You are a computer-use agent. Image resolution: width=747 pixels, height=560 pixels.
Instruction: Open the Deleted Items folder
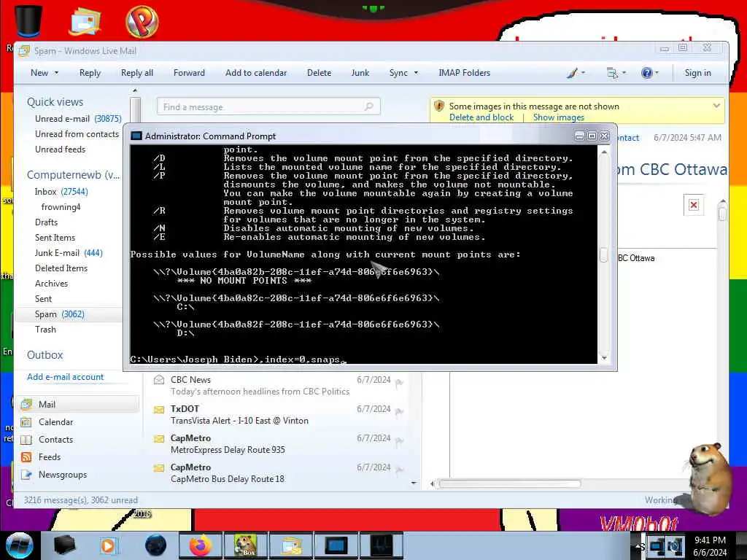(x=61, y=268)
